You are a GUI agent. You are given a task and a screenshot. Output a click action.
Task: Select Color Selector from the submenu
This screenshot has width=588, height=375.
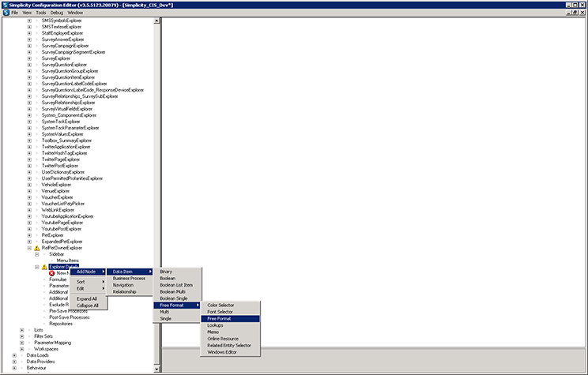pyautogui.click(x=230, y=306)
